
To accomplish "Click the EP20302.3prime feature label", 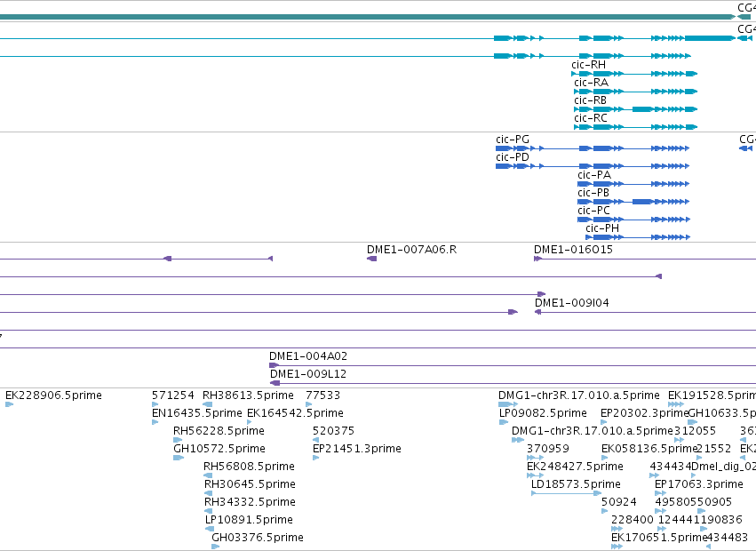I will [x=645, y=413].
